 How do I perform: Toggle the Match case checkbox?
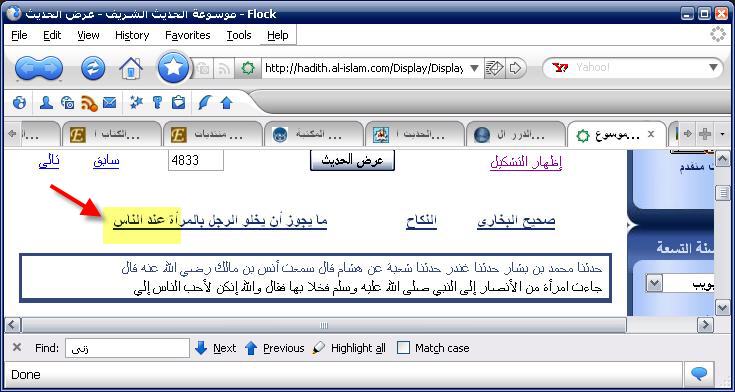click(x=403, y=348)
